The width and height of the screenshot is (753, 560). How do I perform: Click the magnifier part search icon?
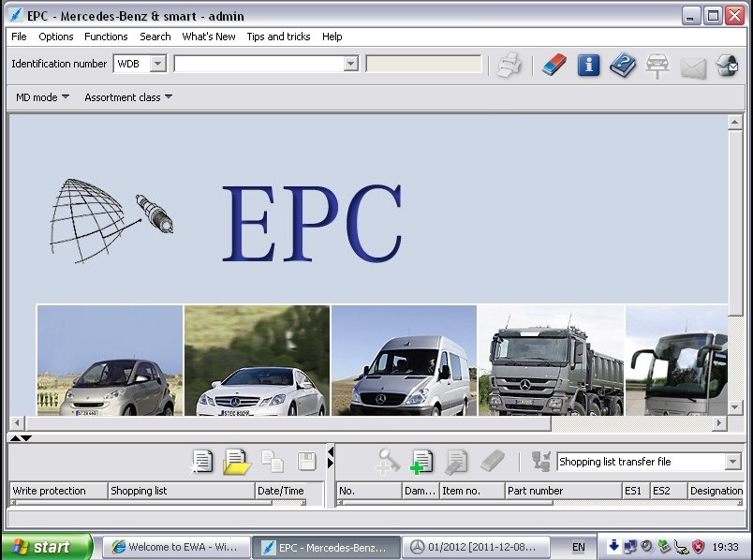387,461
